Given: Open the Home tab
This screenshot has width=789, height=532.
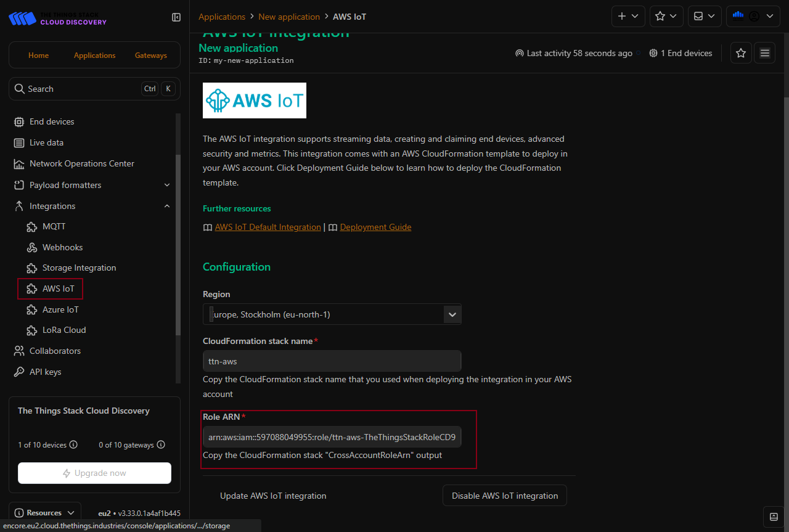Looking at the screenshot, I should point(38,55).
